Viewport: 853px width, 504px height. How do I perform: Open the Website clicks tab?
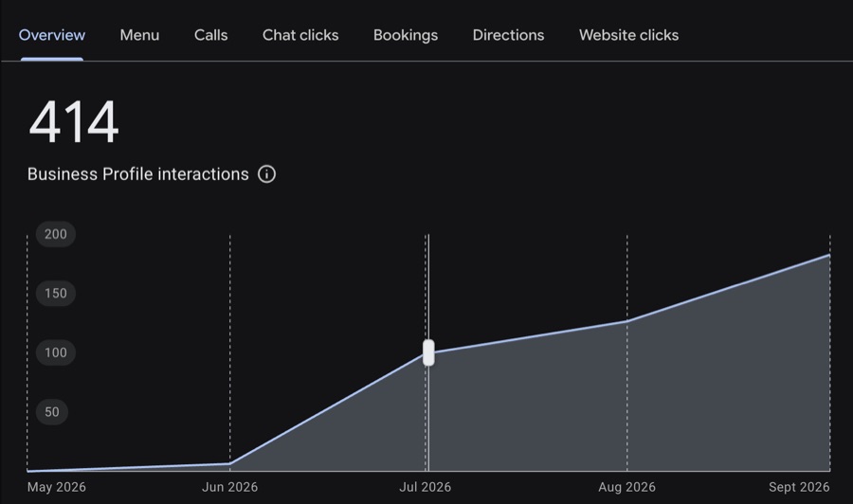pyautogui.click(x=629, y=35)
